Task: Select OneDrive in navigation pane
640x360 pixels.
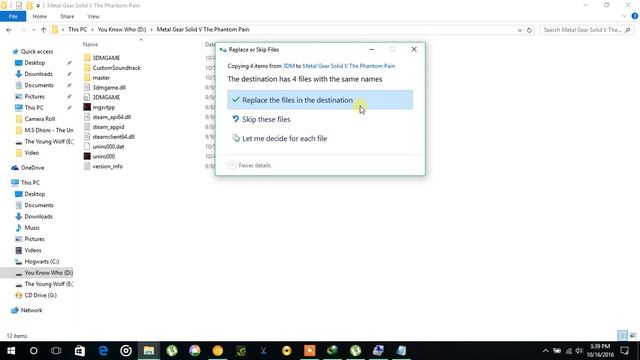Action: 32,168
